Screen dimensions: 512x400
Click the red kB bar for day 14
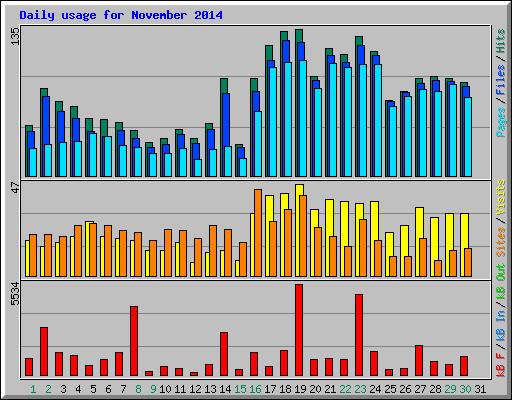tap(224, 354)
